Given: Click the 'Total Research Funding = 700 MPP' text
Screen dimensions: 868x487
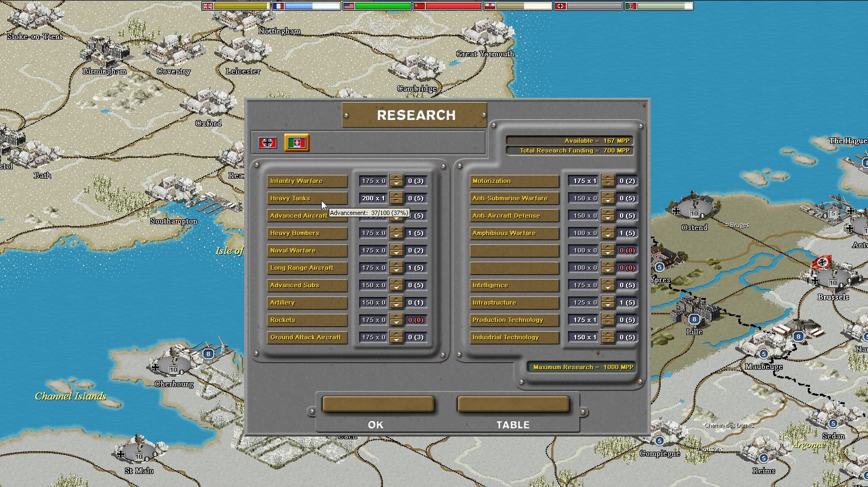Looking at the screenshot, I should (x=570, y=150).
